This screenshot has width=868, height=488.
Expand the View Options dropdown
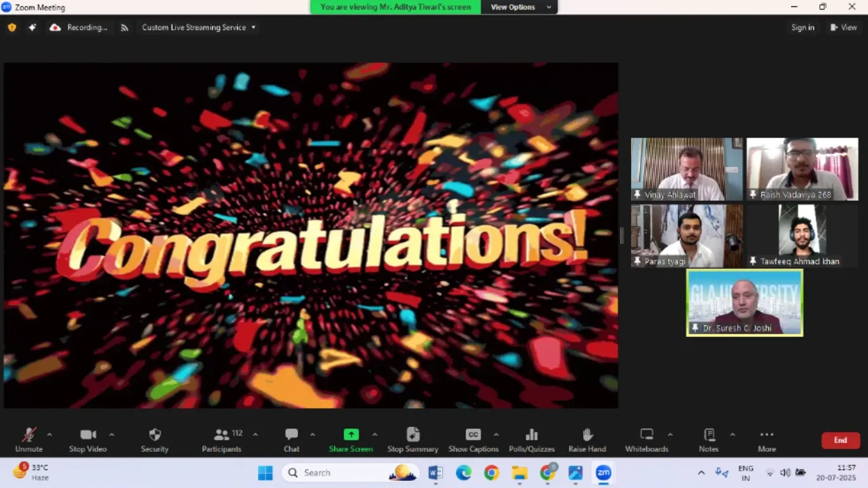[520, 7]
